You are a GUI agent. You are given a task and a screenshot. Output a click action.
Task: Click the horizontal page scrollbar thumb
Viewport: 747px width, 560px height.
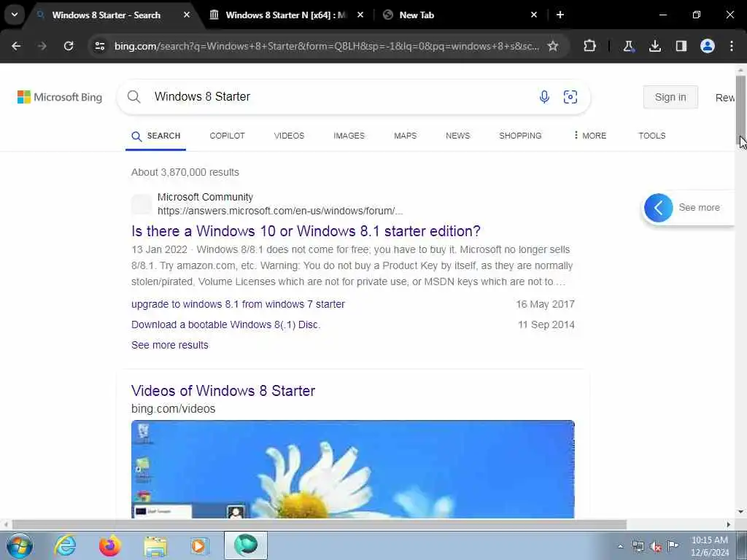[320, 525]
